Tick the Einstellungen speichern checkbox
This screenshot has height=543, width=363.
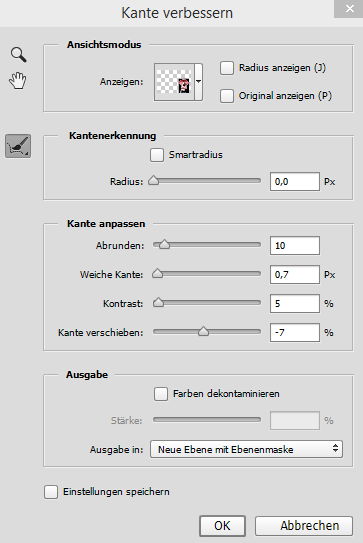click(x=51, y=492)
